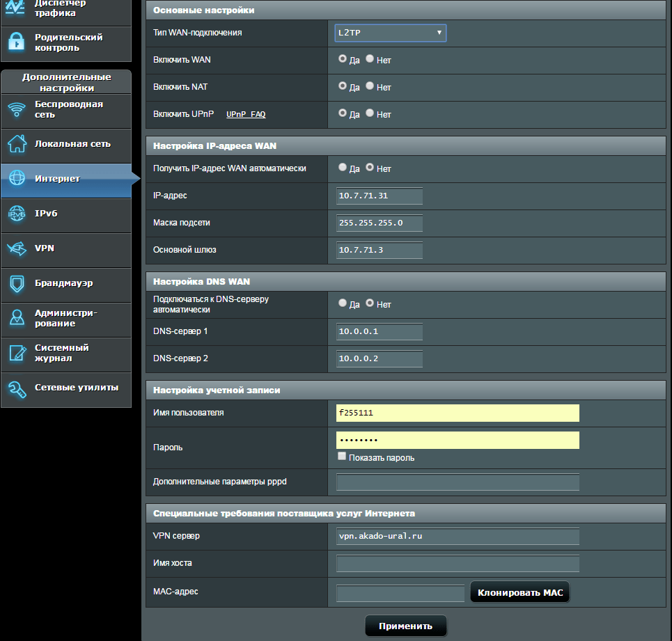The height and width of the screenshot is (641, 672).
Task: Select 'Нет' for Включить NAT
Action: 370,87
